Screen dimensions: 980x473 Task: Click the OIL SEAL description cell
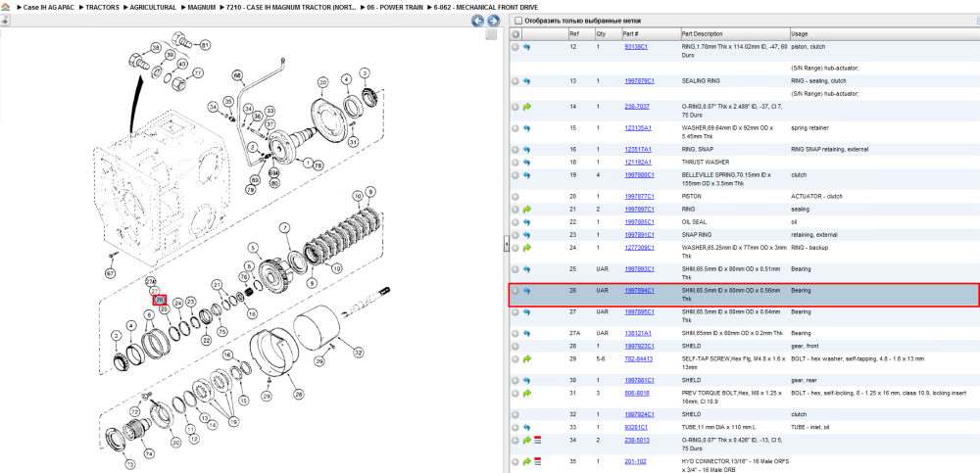pyautogui.click(x=692, y=222)
